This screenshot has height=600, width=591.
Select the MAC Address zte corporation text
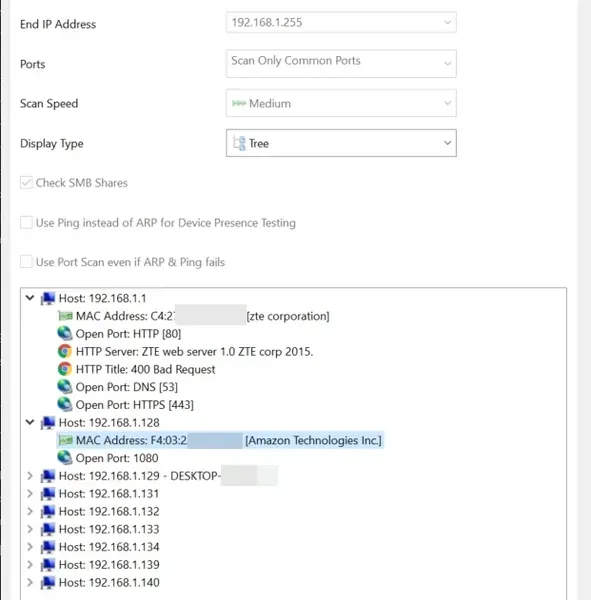pos(202,316)
